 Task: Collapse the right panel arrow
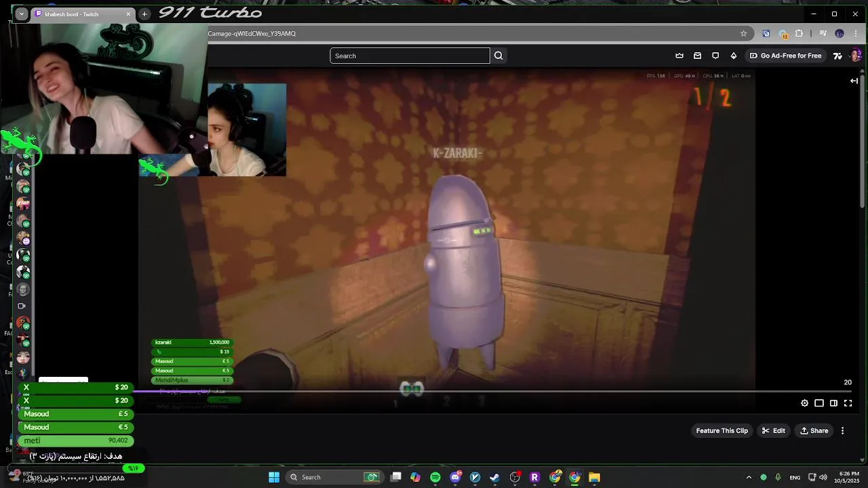pos(854,81)
